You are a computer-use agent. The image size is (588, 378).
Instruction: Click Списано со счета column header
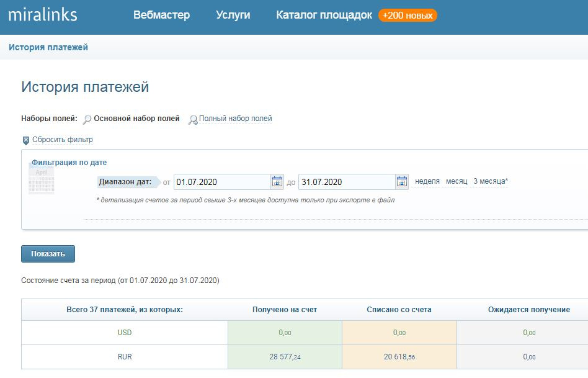[399, 310]
